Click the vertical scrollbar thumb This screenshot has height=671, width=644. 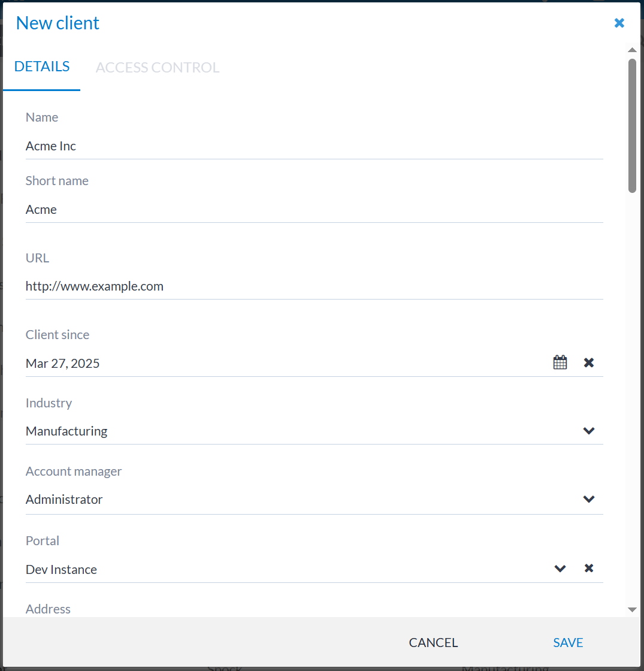(632, 126)
